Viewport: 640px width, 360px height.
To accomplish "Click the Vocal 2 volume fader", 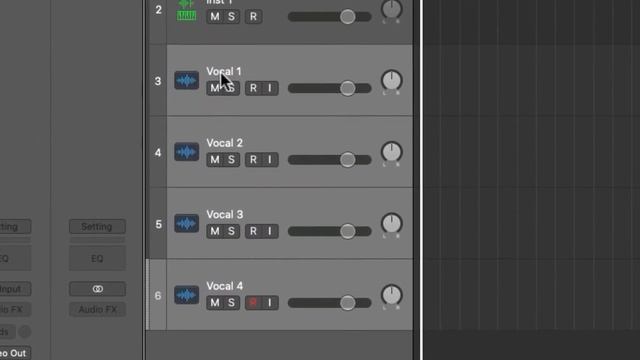I will (347, 160).
